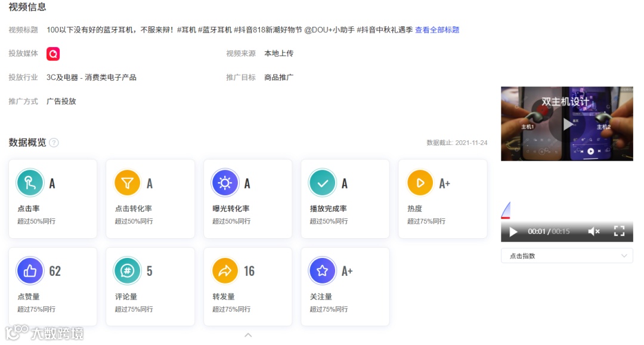Mute the video player audio
The width and height of the screenshot is (644, 345).
tap(594, 232)
